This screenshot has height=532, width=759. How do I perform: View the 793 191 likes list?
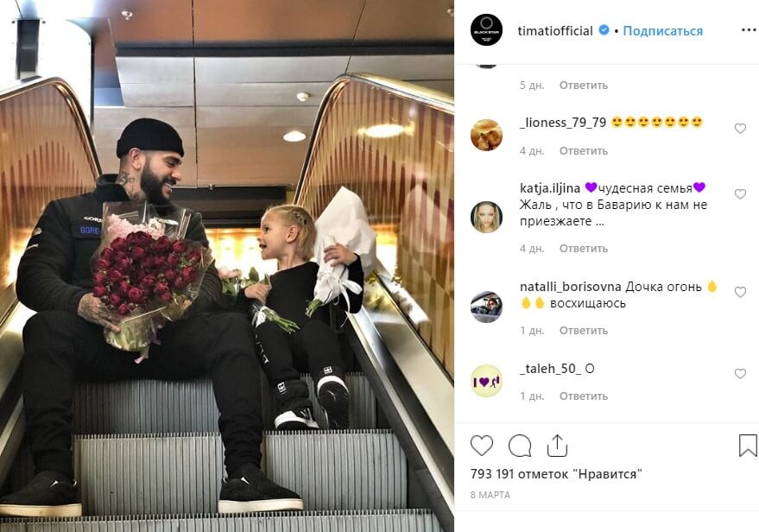click(x=556, y=474)
